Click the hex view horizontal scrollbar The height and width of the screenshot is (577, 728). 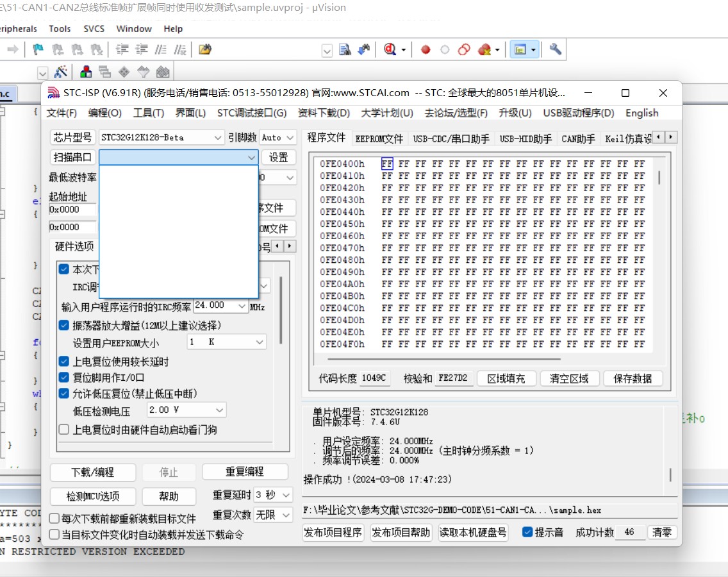[x=444, y=359]
